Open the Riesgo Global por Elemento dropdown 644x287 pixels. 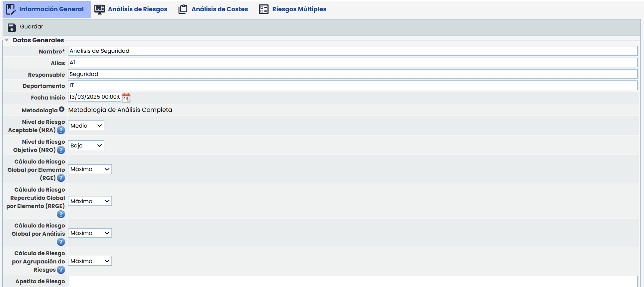[90, 169]
